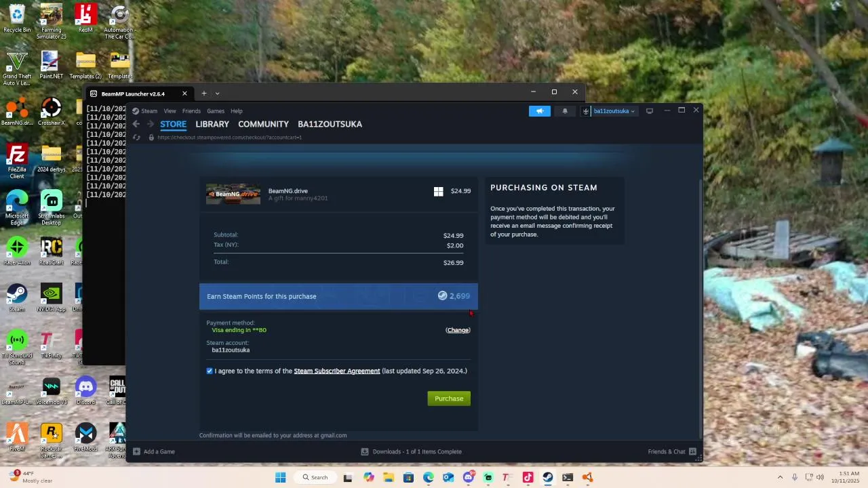868x488 pixels.
Task: Open the View menu
Action: pos(170,111)
